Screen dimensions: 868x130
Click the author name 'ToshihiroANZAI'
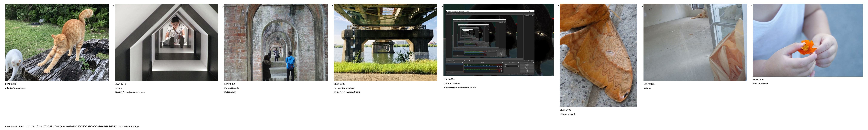[x=452, y=83]
